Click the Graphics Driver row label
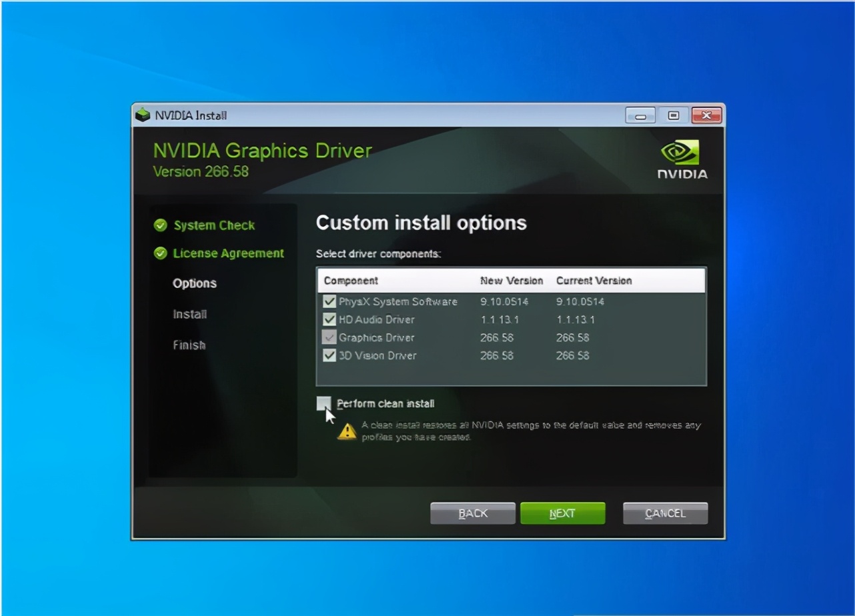Viewport: 855px width, 616px height. [x=377, y=337]
